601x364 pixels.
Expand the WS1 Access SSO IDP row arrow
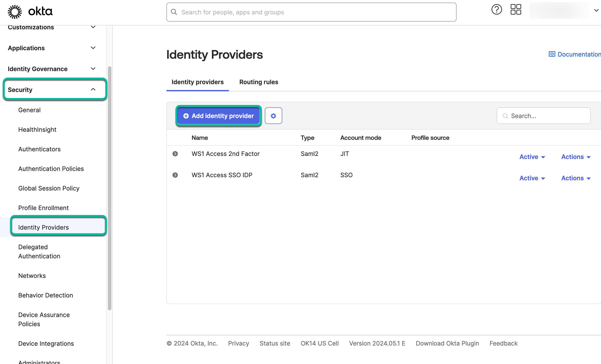pos(175,175)
